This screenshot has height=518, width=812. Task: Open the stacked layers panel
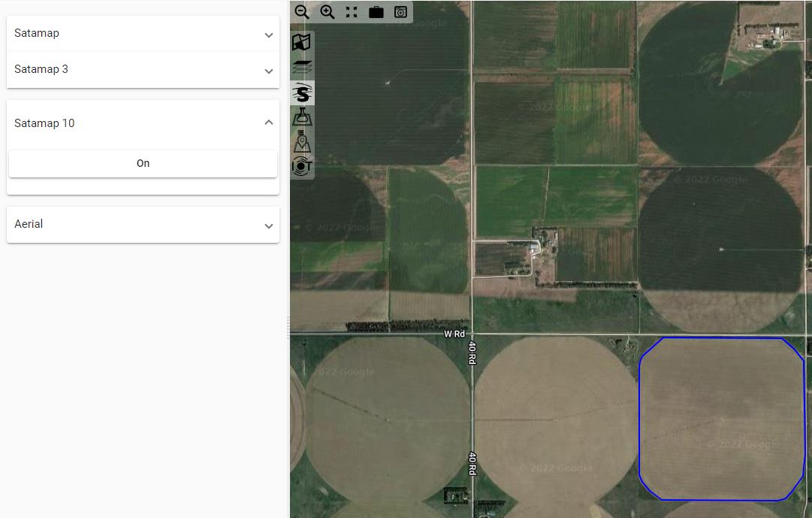(x=302, y=68)
